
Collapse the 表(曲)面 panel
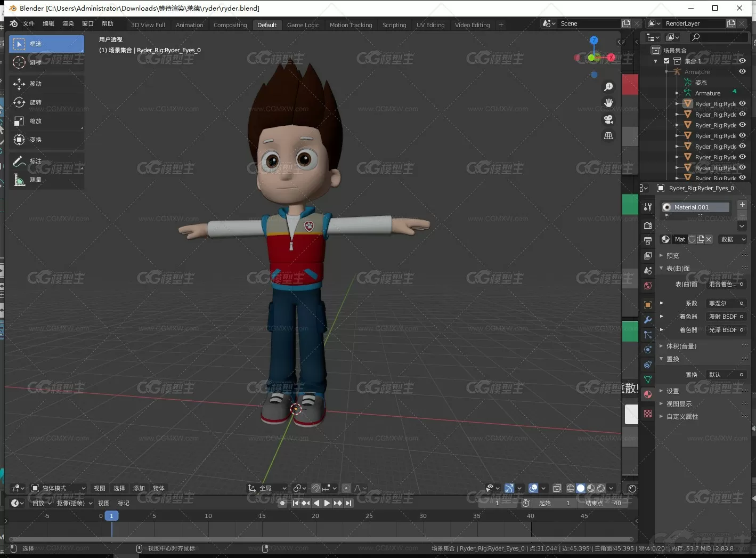point(678,269)
